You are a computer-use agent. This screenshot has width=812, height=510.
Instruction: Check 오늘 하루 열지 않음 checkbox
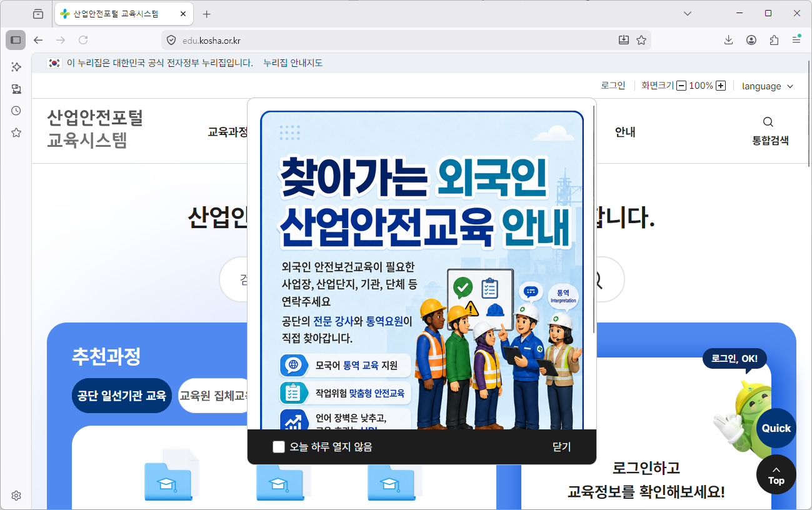pos(279,447)
